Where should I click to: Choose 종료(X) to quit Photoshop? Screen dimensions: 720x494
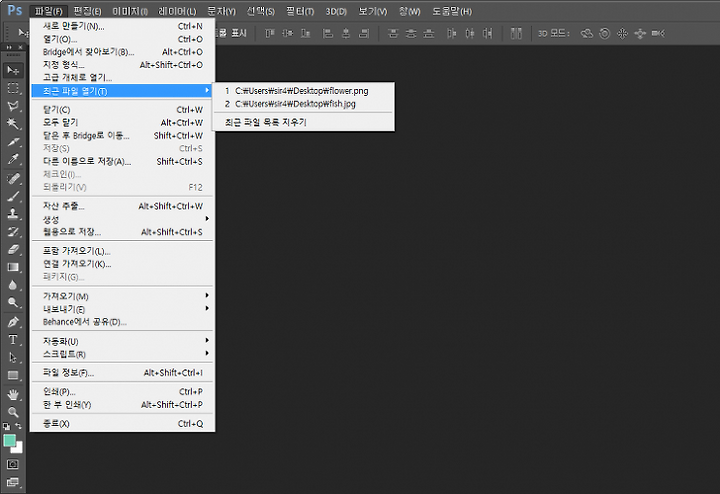(x=122, y=423)
